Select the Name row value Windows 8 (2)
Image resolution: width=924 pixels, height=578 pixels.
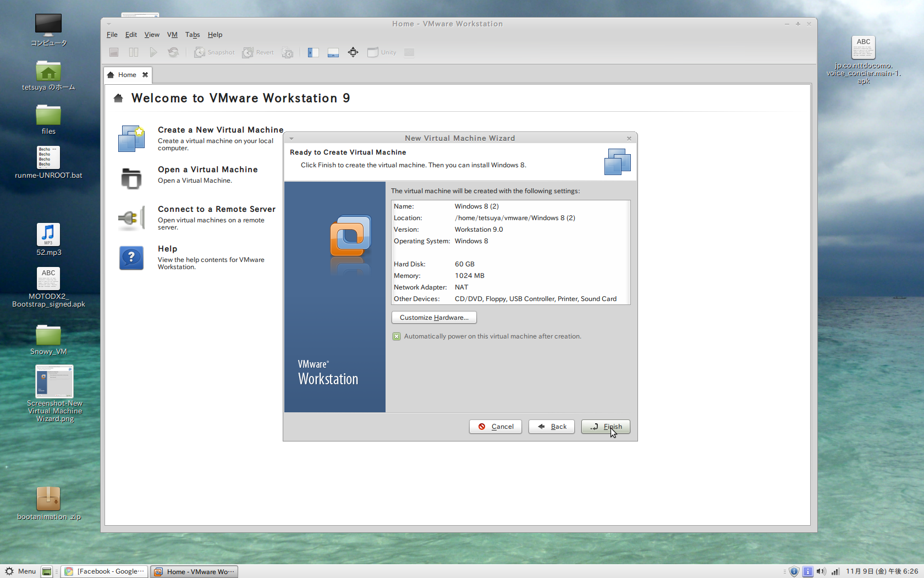[x=477, y=206]
